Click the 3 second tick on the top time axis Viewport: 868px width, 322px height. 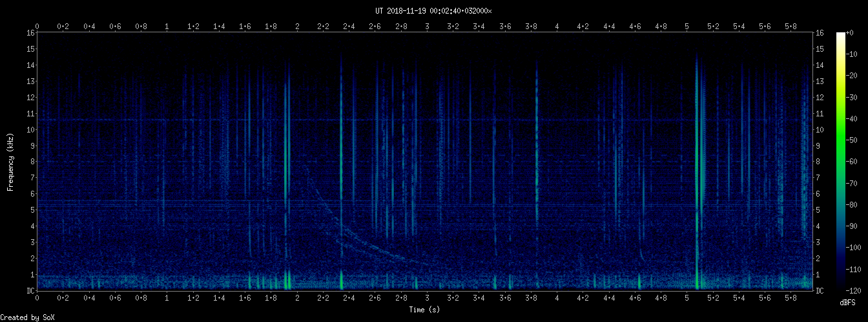coord(427,27)
